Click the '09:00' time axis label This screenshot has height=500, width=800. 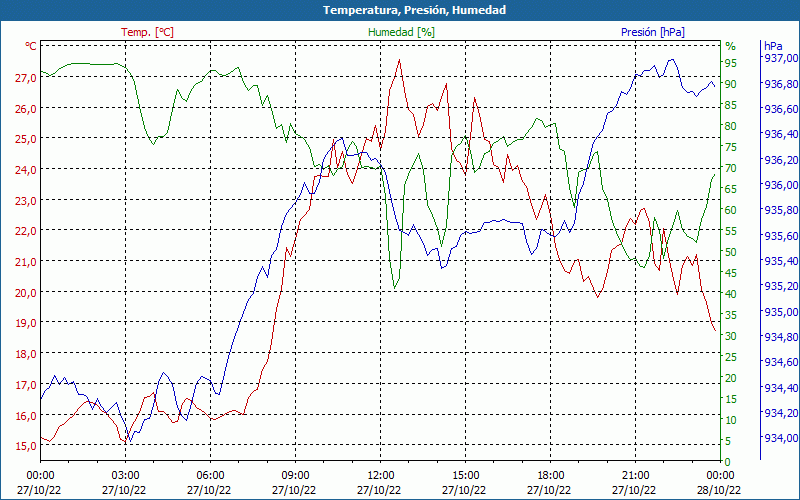(295, 476)
